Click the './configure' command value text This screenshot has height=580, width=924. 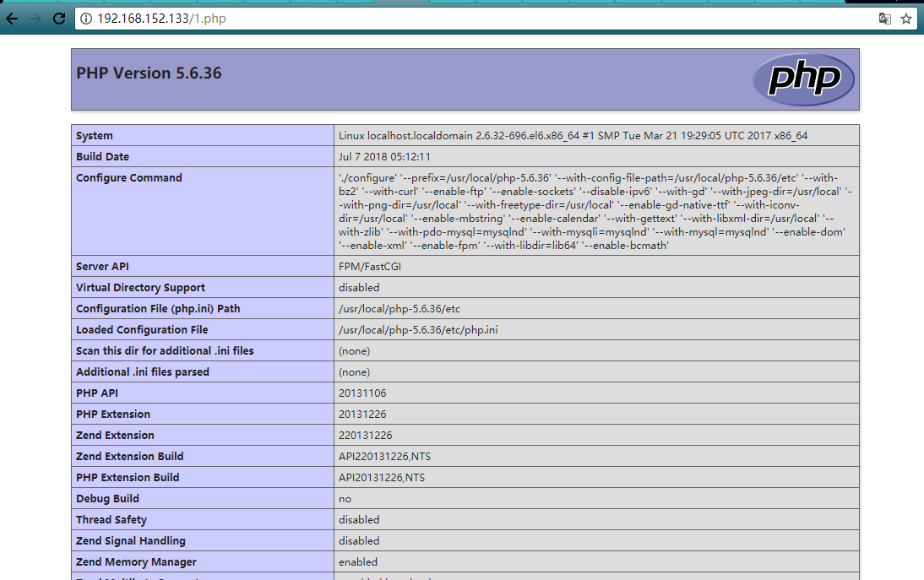[x=595, y=211]
